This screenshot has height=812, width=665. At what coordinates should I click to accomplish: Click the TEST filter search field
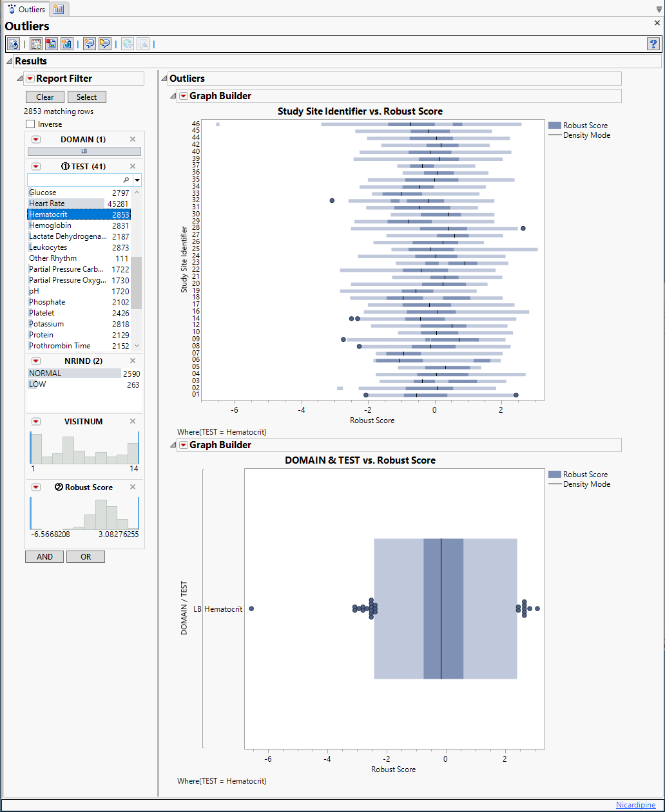click(x=74, y=180)
